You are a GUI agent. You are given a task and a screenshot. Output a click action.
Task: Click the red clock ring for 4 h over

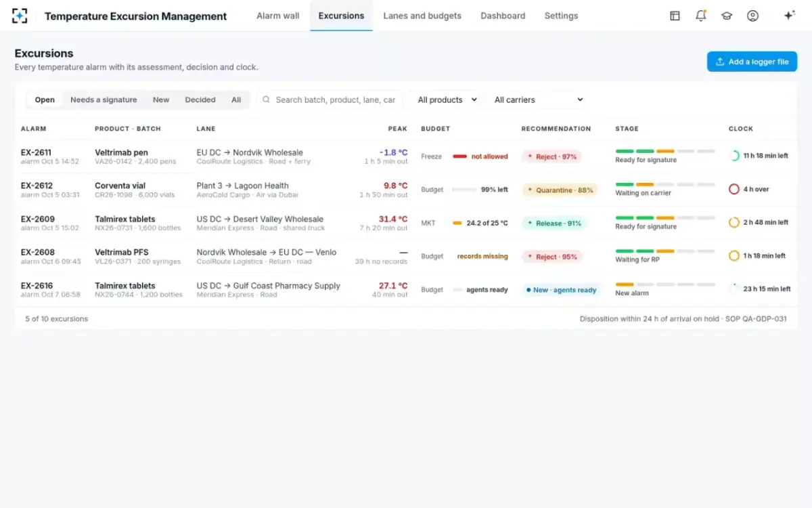tap(734, 189)
